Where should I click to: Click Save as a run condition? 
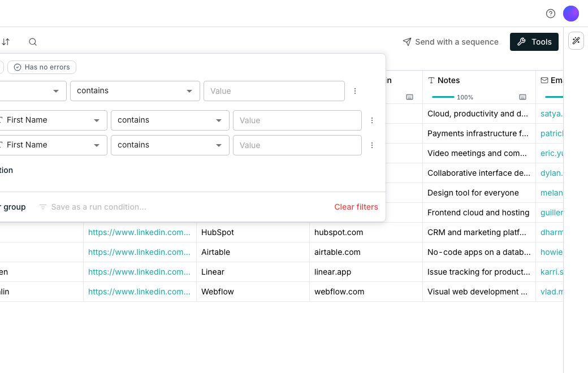(x=93, y=207)
